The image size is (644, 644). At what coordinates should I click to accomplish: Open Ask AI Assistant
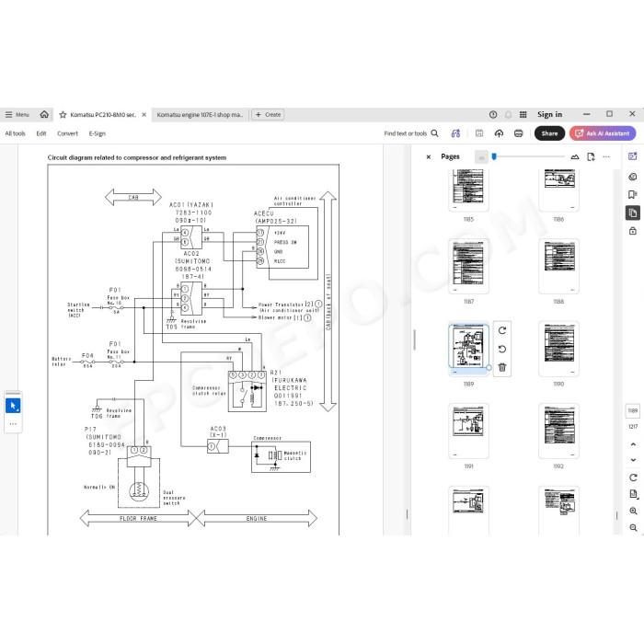click(x=603, y=133)
